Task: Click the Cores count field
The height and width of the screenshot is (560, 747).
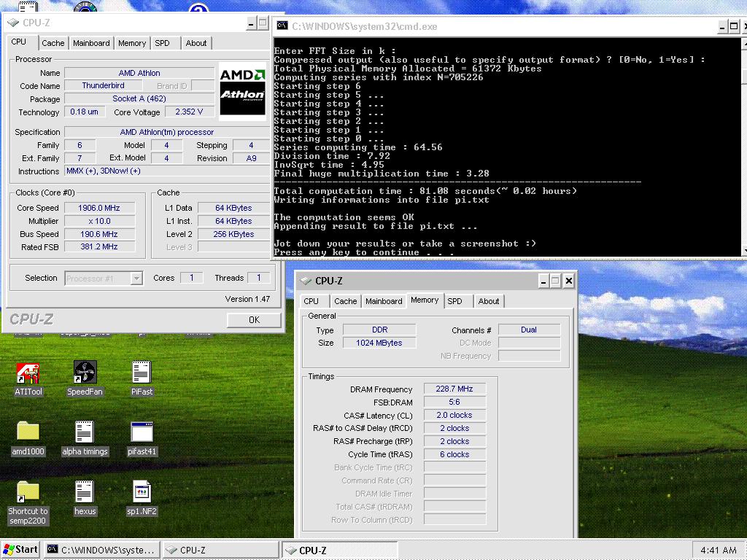Action: [192, 278]
